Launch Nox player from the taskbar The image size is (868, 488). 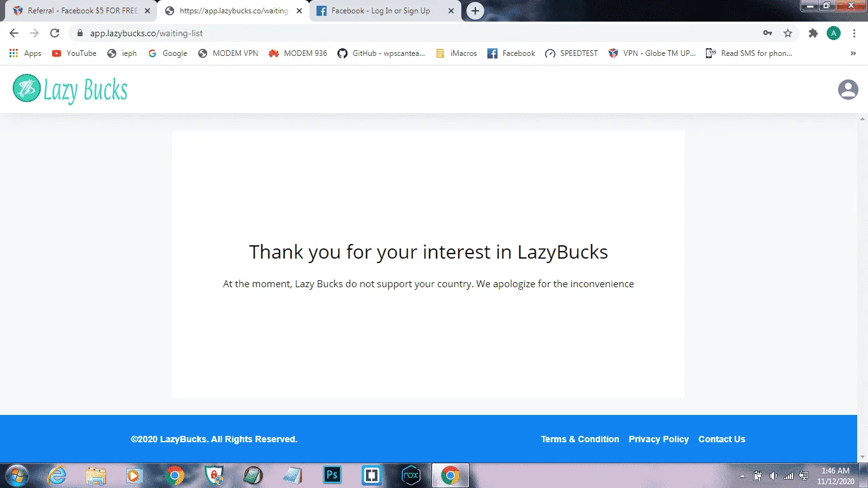[411, 475]
